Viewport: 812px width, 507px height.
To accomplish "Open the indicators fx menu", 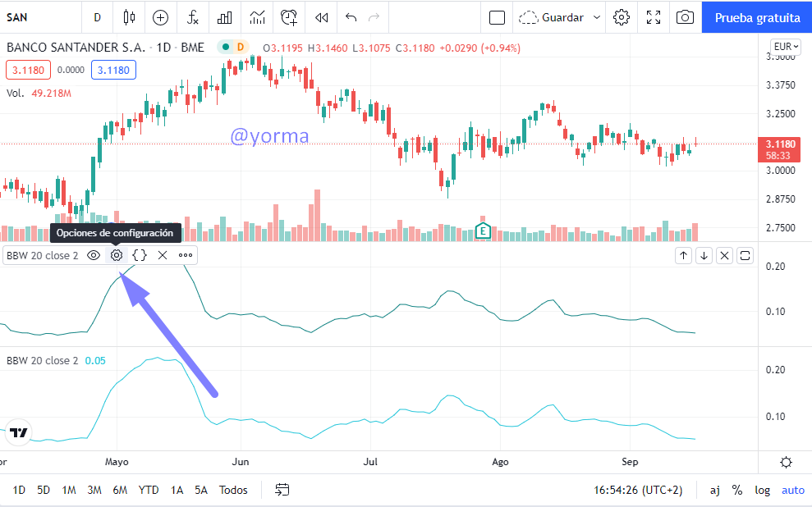I will pyautogui.click(x=193, y=17).
